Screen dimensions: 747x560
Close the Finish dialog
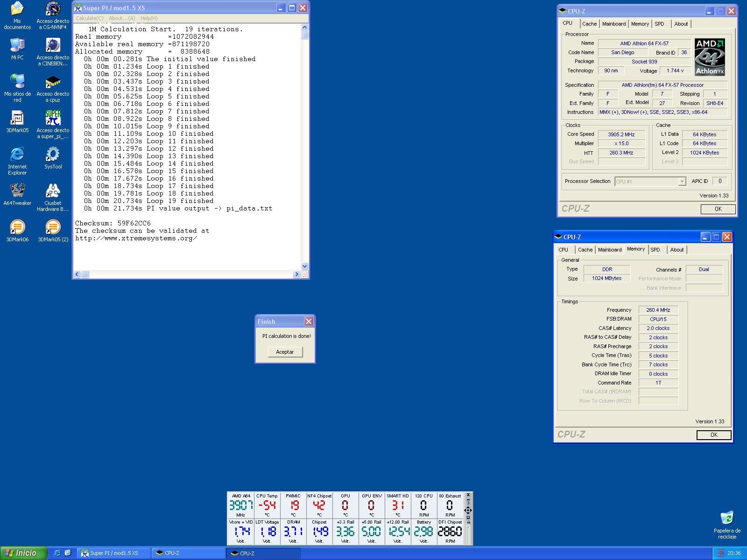(x=309, y=321)
